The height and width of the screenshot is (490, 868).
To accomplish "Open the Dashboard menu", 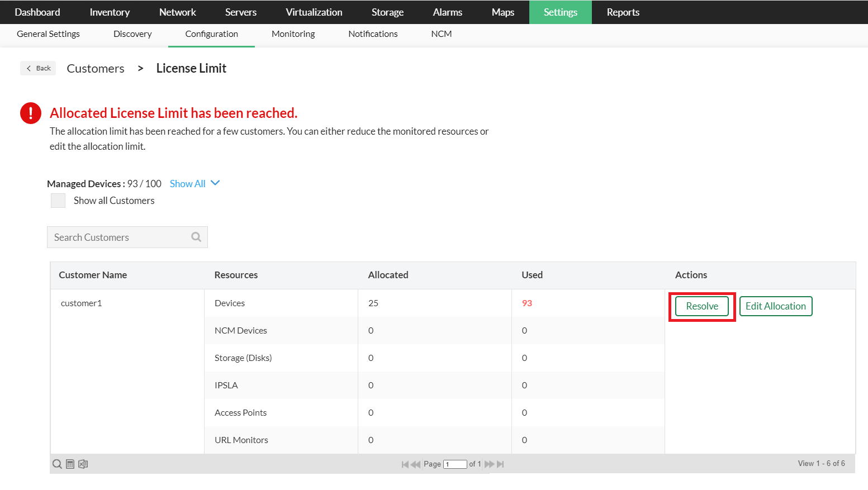I will [37, 12].
